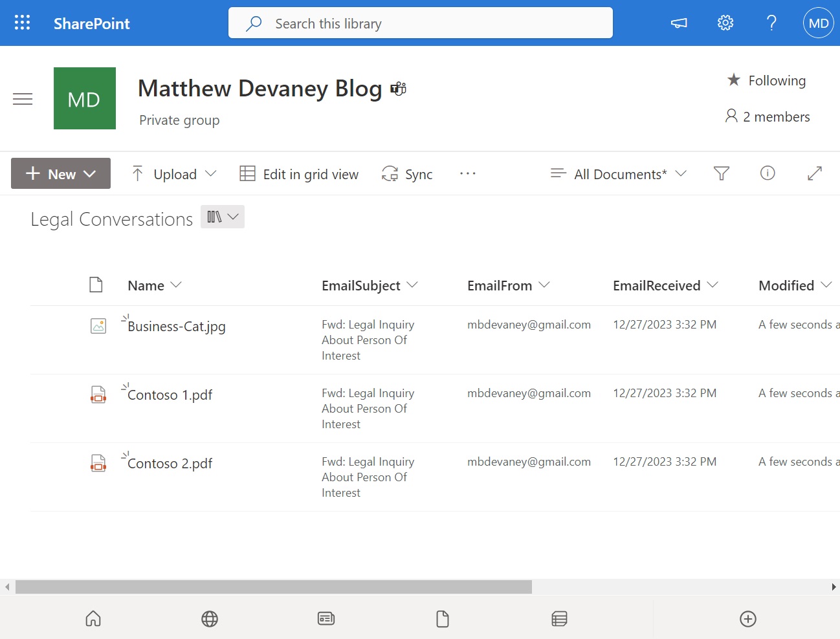Open the MD account menu
This screenshot has width=840, height=639.
pos(818,23)
